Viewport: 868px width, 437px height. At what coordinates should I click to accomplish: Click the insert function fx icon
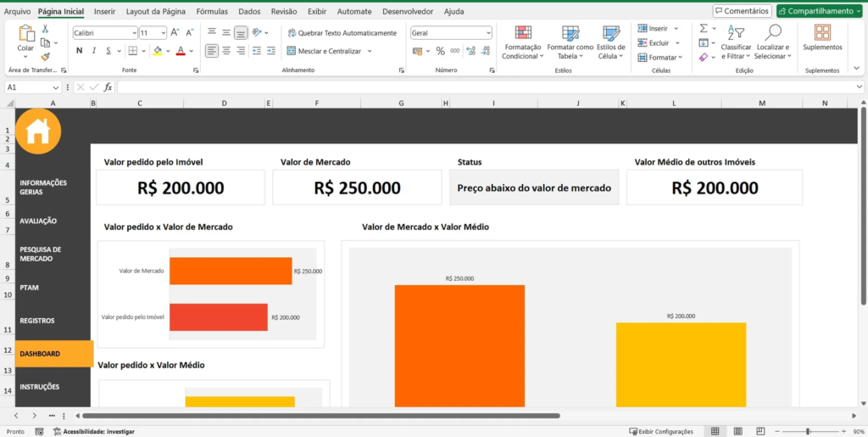pos(108,87)
